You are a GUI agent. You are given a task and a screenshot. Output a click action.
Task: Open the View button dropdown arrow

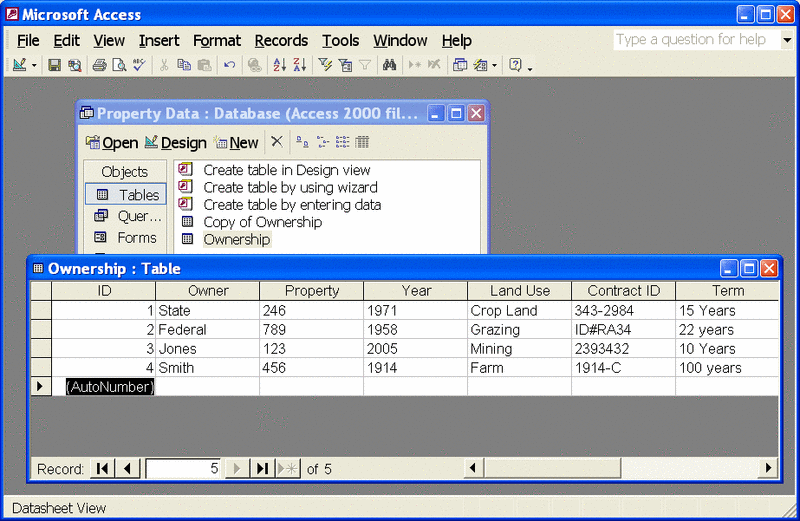34,65
